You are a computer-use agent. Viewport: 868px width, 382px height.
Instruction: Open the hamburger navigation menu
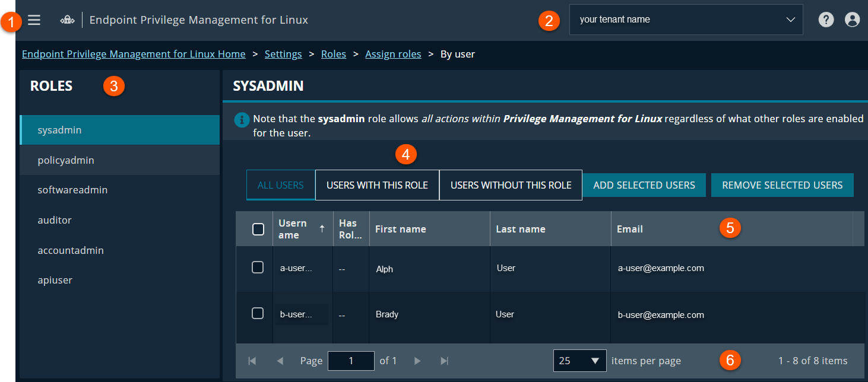[x=34, y=20]
